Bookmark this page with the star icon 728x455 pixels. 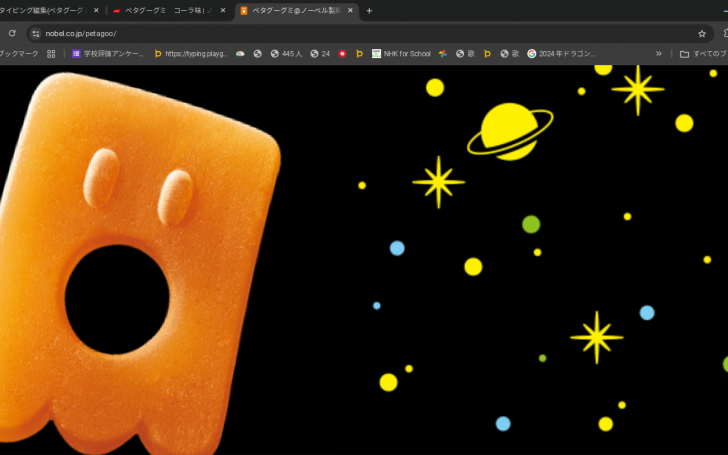(x=702, y=33)
